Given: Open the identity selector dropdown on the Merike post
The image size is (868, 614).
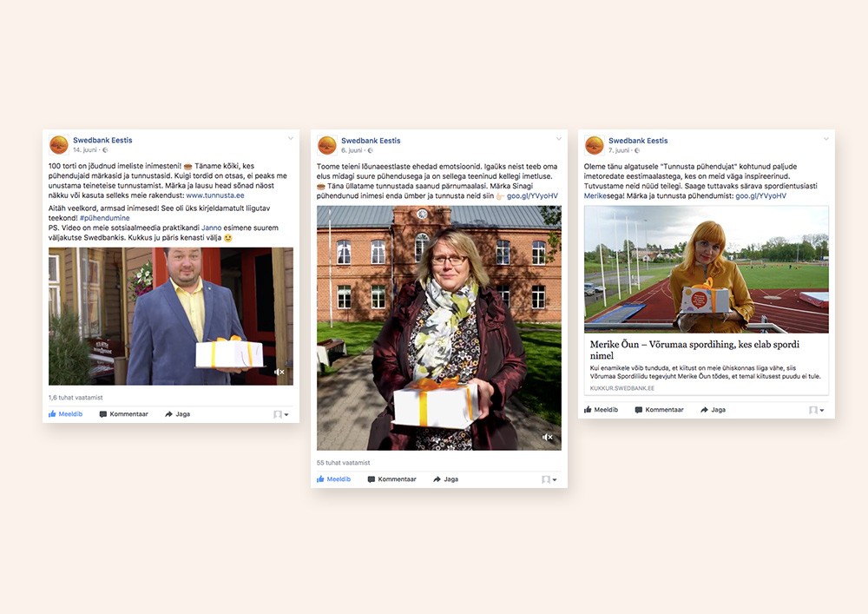Looking at the screenshot, I should 817,410.
